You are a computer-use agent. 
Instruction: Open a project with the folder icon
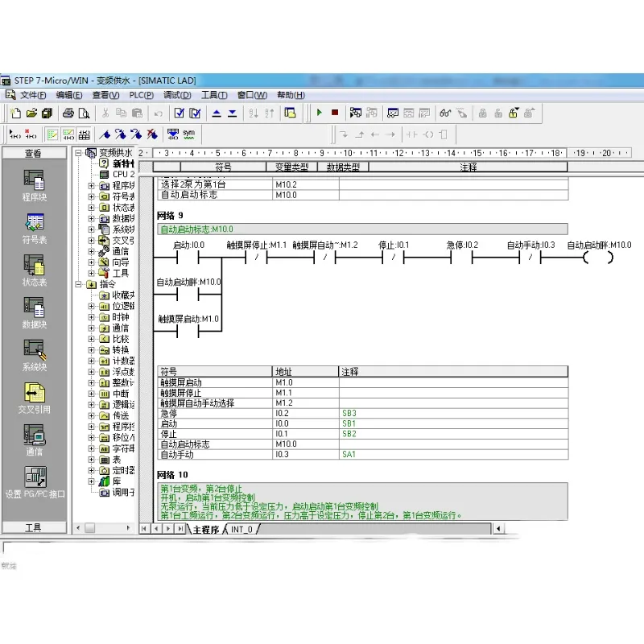point(31,113)
